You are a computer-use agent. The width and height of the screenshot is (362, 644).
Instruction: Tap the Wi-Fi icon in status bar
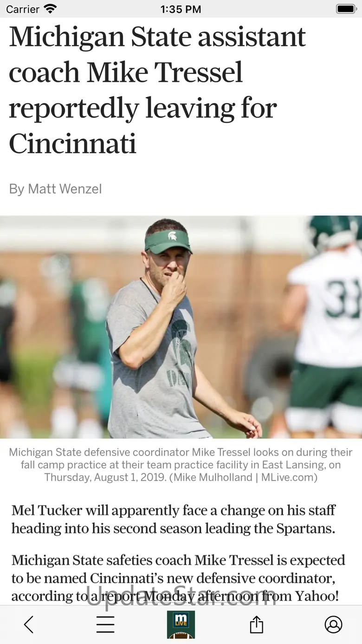coord(50,9)
